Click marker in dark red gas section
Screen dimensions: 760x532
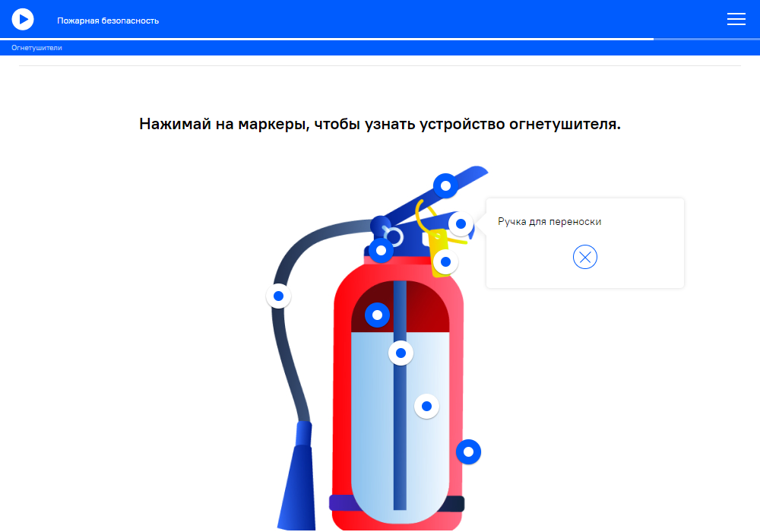pyautogui.click(x=377, y=315)
